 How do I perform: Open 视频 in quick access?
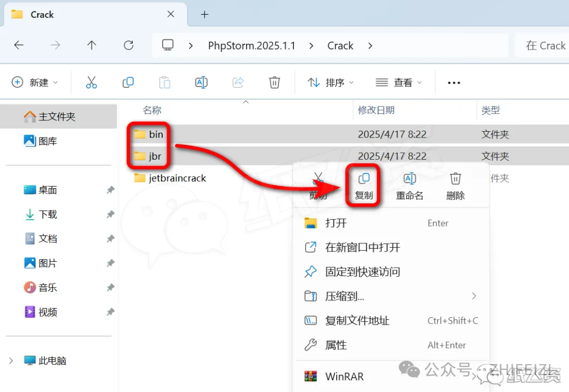(47, 312)
